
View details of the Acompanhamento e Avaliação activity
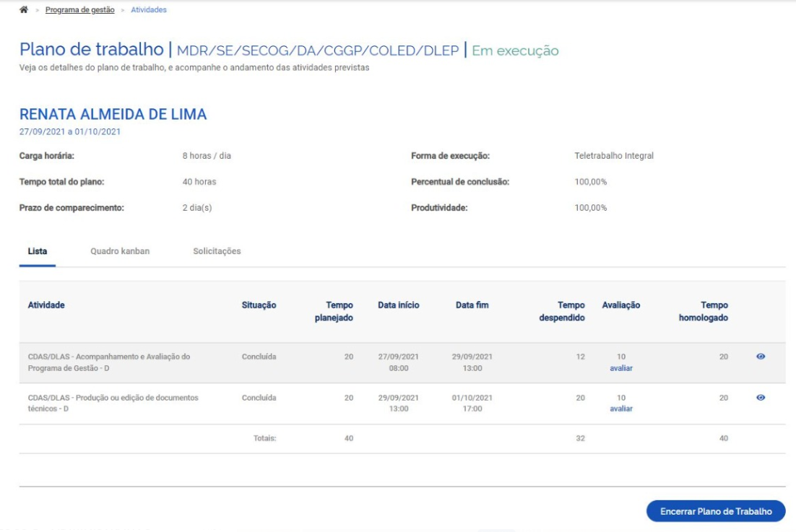click(760, 357)
